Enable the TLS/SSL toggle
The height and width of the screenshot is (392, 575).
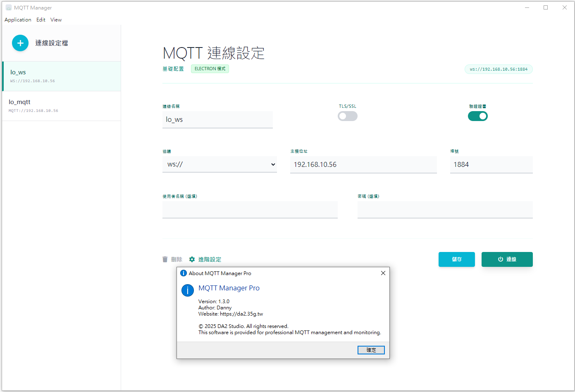click(x=347, y=116)
